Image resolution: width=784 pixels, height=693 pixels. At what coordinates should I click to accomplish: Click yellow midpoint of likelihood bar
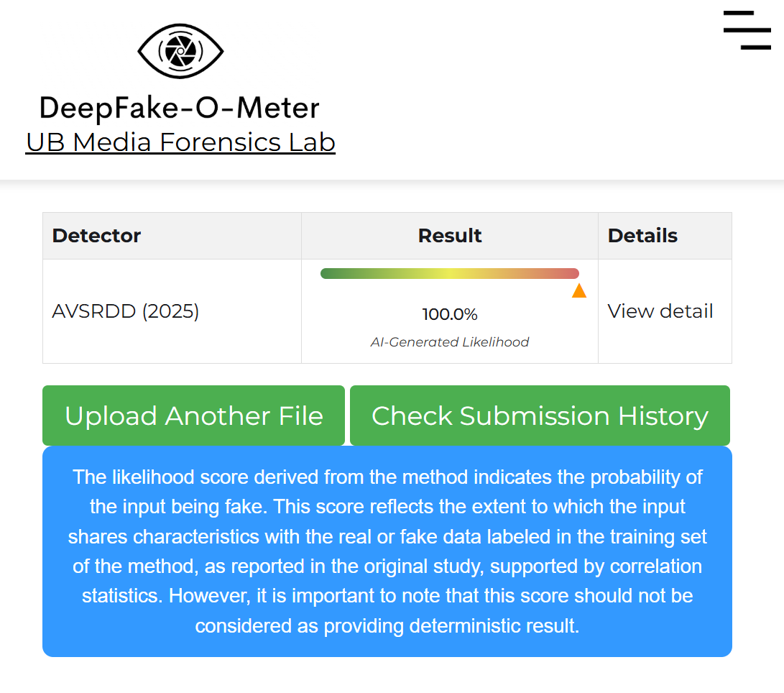pyautogui.click(x=450, y=273)
